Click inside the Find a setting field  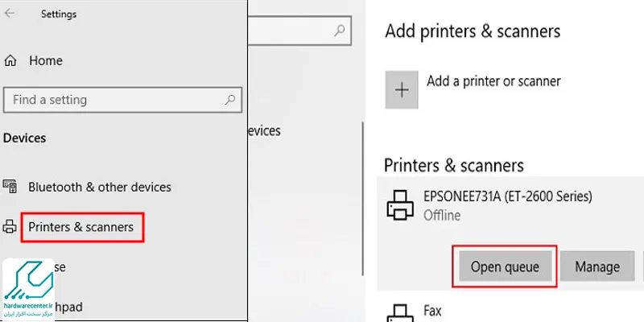point(122,99)
